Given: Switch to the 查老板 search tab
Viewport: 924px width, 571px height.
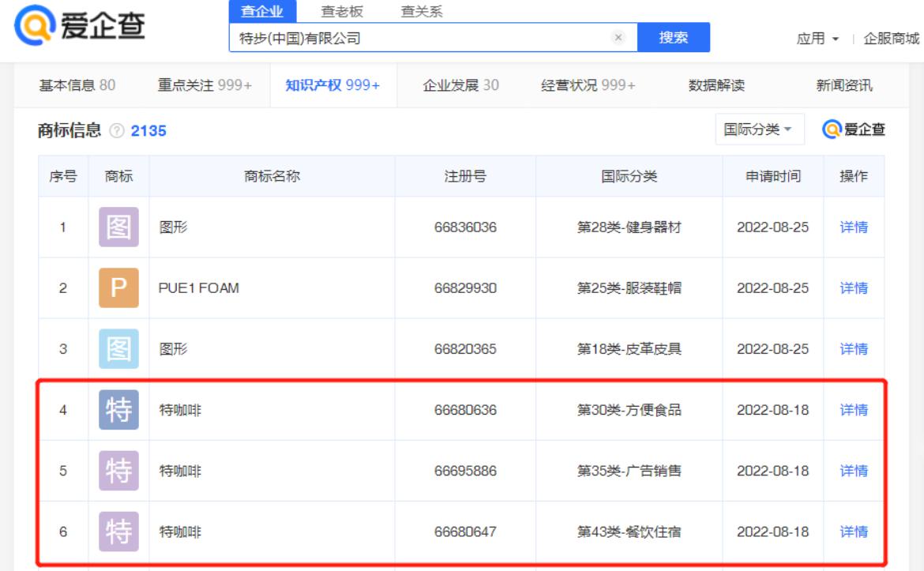Looking at the screenshot, I should tap(342, 11).
